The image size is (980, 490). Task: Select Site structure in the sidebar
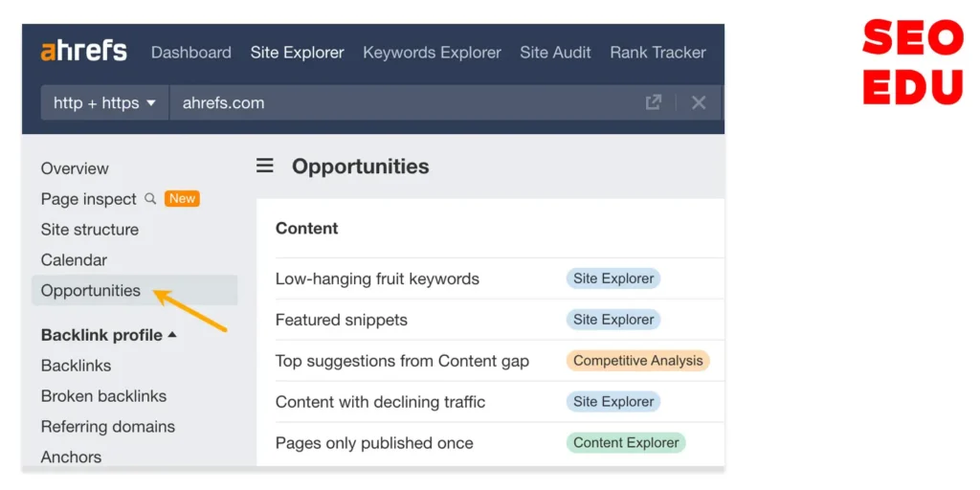click(90, 230)
